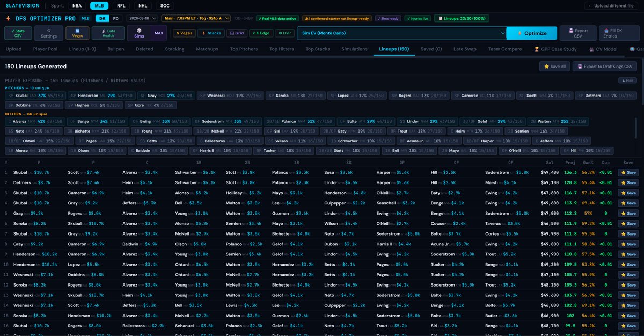Save lineup 12 with the star button
The image size is (644, 336).
tap(628, 286)
